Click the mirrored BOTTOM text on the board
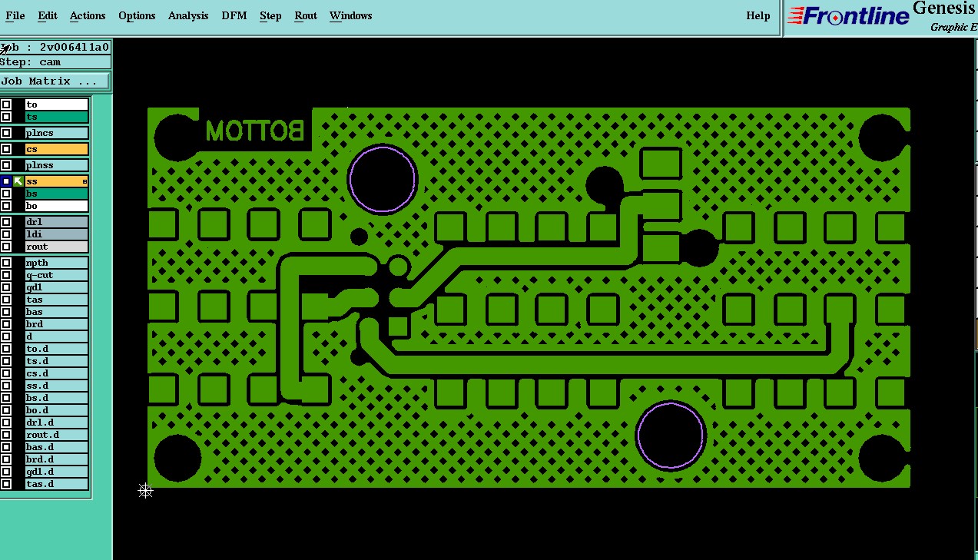978x560 pixels. click(x=255, y=131)
